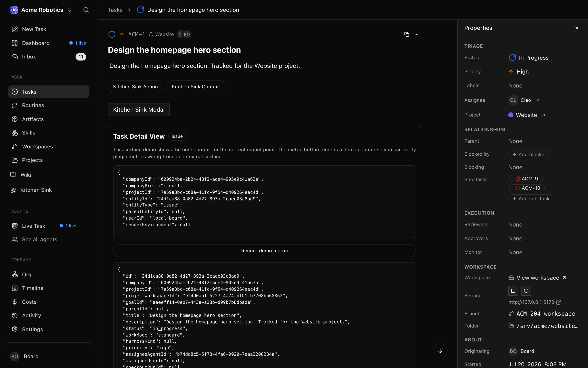Click the Kitchen Sink plugin icon
This screenshot has width=588, height=368.
tap(13, 190)
